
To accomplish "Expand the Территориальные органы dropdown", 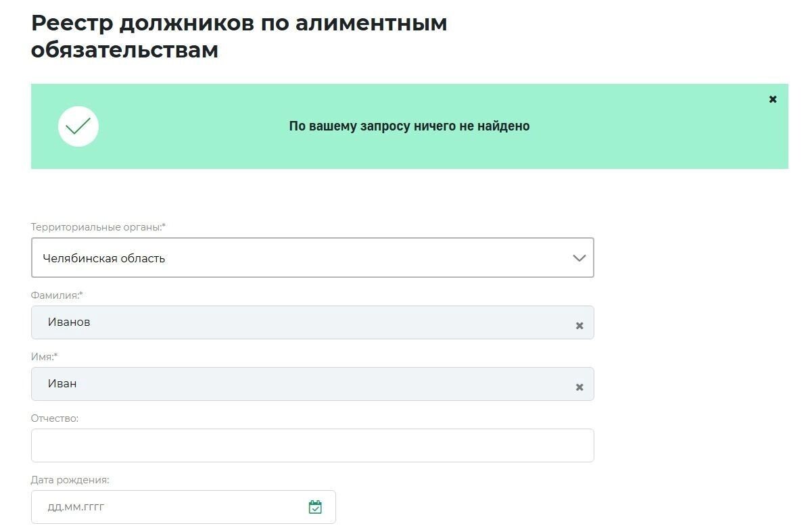I will [312, 258].
